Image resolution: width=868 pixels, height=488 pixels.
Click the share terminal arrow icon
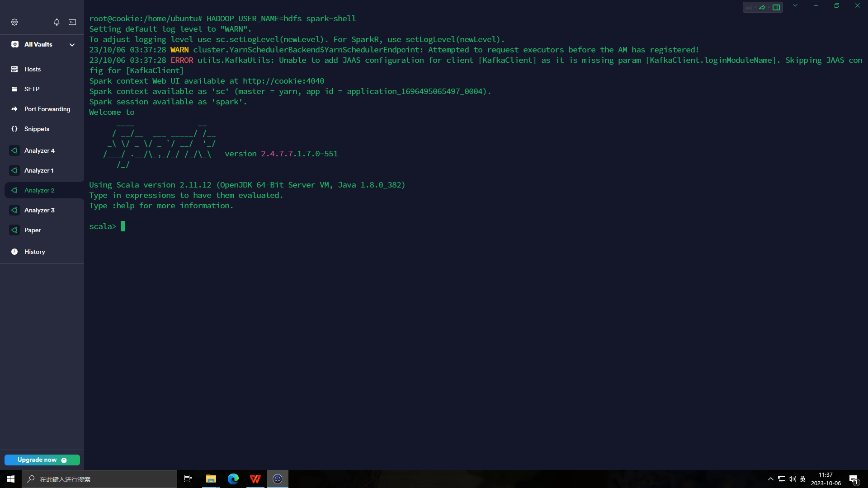(x=762, y=7)
